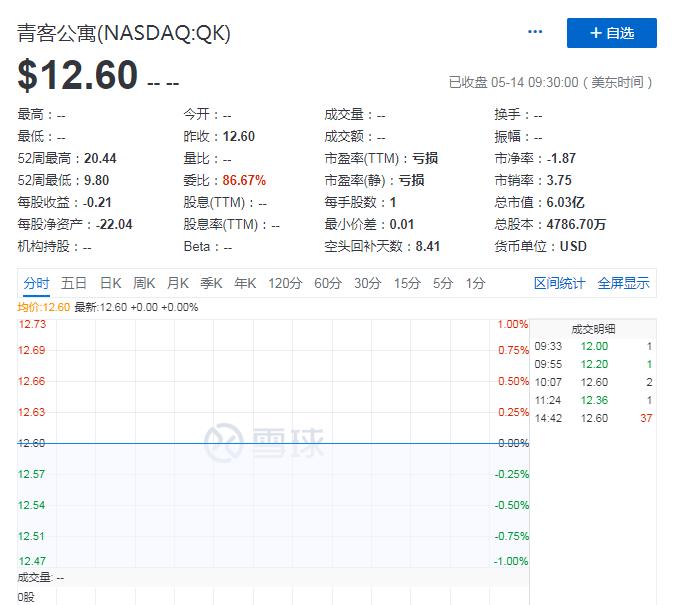The height and width of the screenshot is (605, 686).
Task: Click the blue price line on chart
Action: coord(273,443)
